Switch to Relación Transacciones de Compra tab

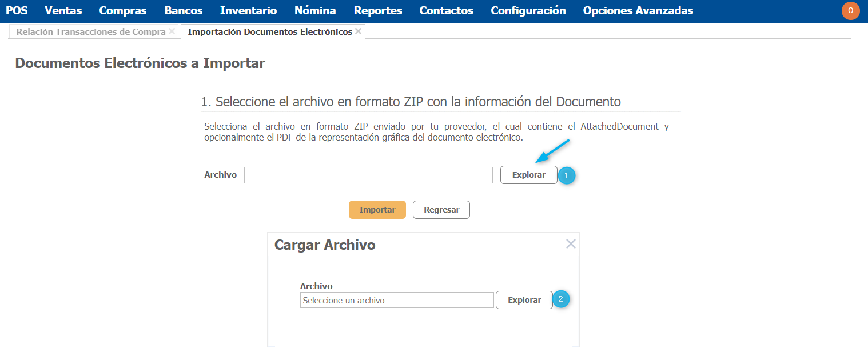point(91,32)
